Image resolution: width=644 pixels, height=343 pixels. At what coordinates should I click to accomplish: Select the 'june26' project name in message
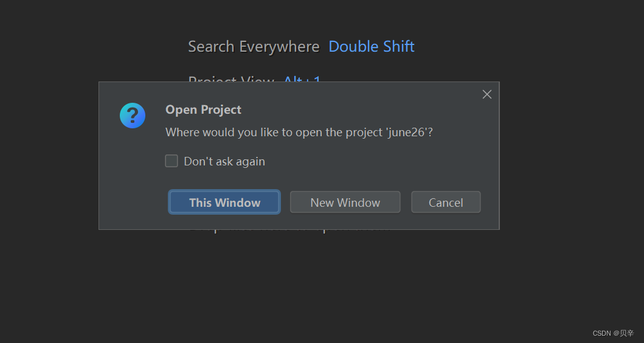coord(407,132)
